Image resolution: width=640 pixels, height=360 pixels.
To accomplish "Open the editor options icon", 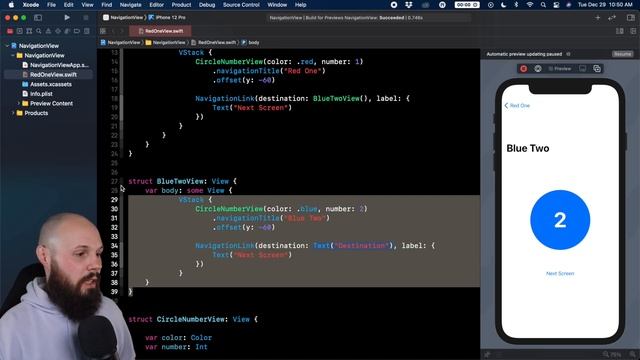I will click(x=620, y=31).
